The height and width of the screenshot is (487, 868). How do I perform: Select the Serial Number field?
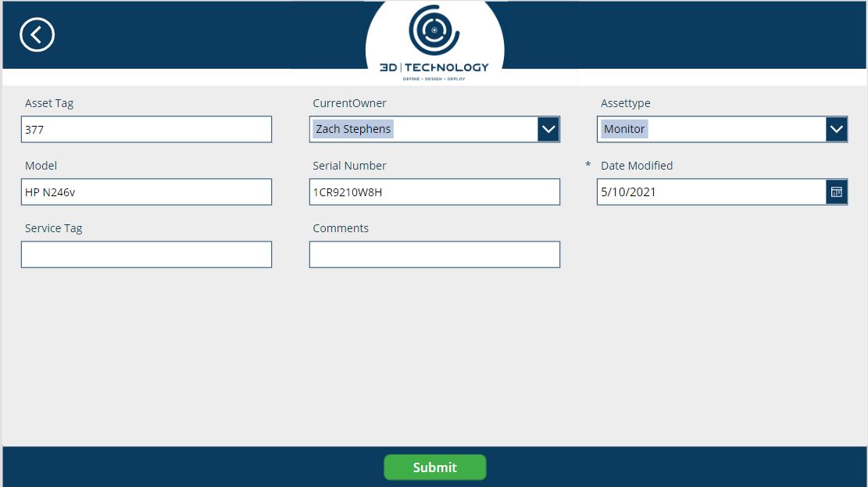(434, 191)
